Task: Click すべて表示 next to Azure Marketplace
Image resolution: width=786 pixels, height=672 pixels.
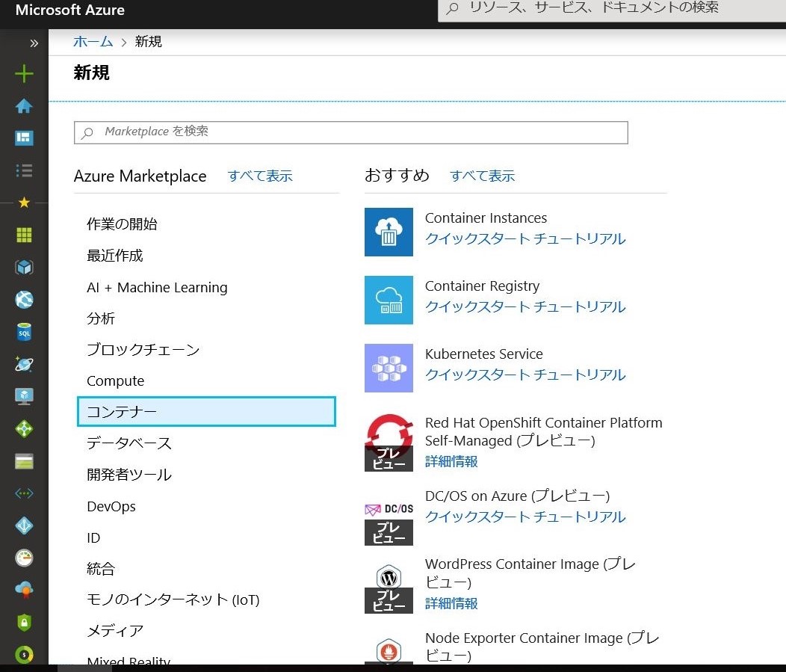Action: click(x=259, y=176)
